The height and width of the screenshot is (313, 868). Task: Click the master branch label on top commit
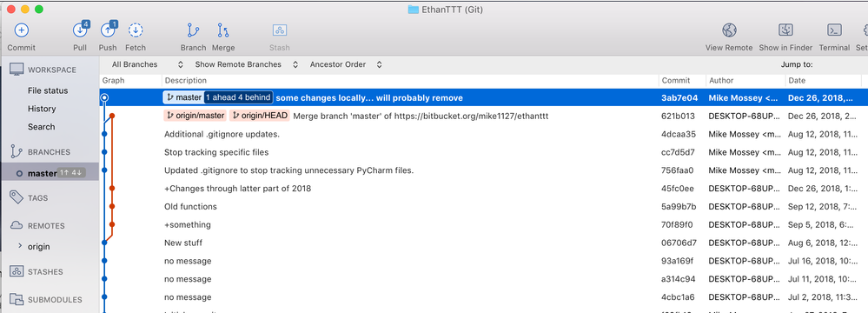pyautogui.click(x=184, y=97)
